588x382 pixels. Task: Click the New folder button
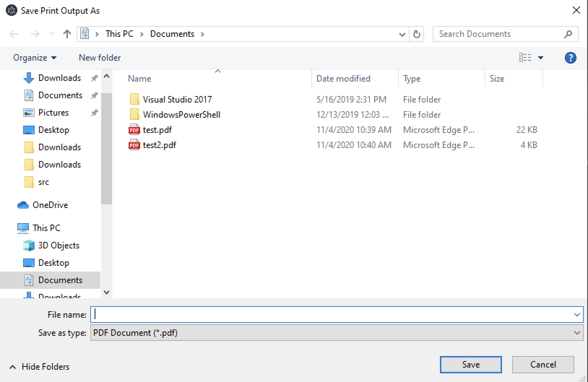(x=99, y=57)
